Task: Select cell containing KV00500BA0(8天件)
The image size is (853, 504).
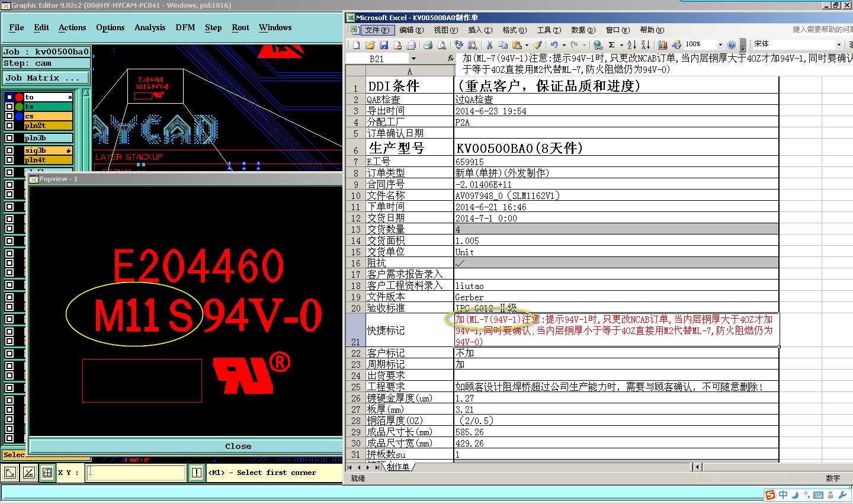Action: coord(616,147)
